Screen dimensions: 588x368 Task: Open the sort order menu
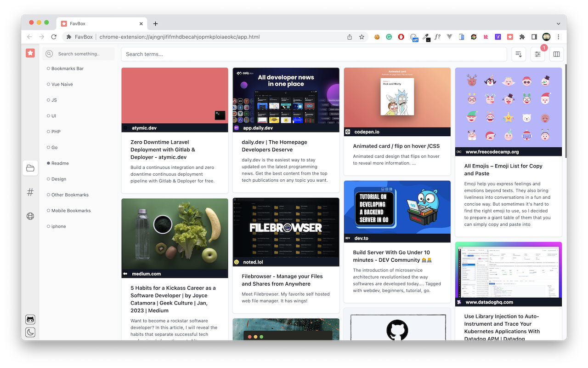(x=519, y=54)
